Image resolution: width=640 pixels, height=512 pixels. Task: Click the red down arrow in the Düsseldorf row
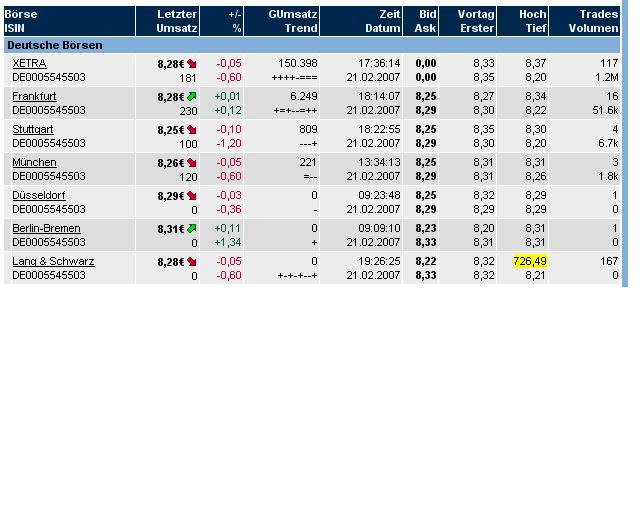(192, 195)
